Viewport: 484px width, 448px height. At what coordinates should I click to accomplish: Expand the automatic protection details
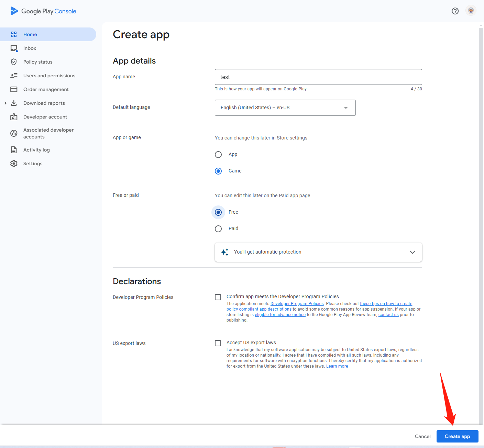tap(412, 252)
